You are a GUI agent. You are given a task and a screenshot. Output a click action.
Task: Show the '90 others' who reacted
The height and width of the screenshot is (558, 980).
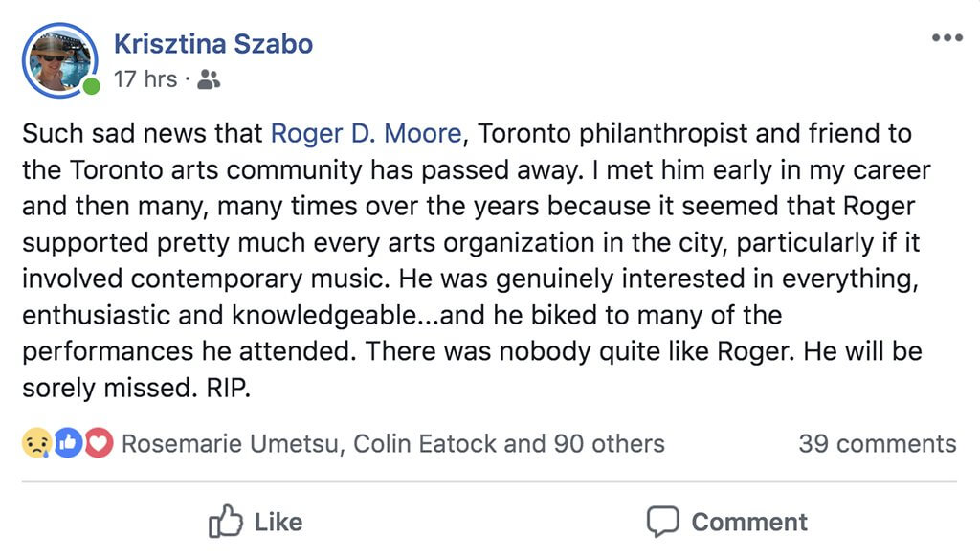(609, 444)
